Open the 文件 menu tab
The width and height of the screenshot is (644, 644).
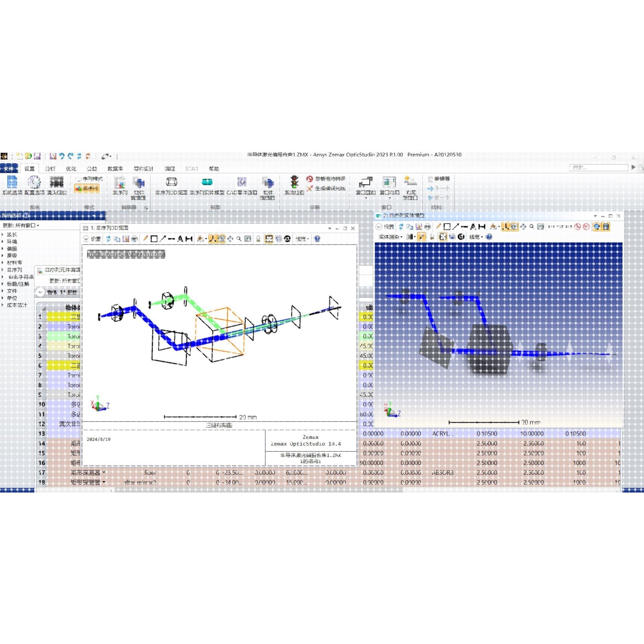(9, 169)
